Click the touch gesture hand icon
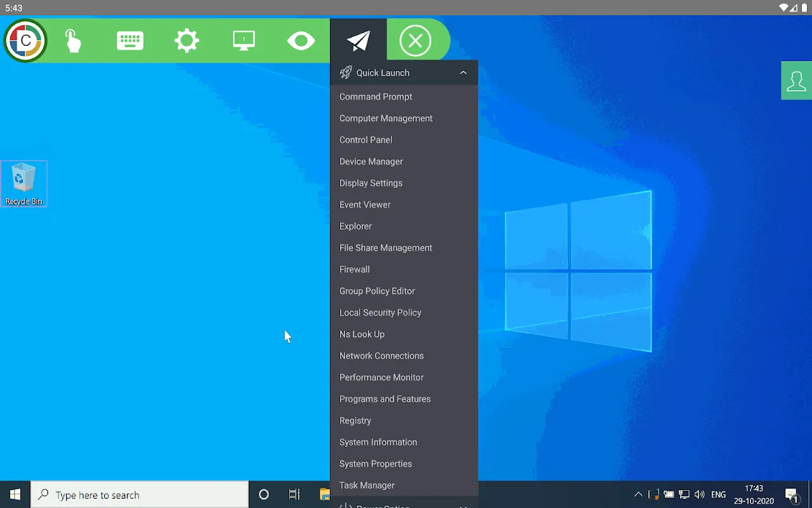The width and height of the screenshot is (812, 508). (73, 41)
